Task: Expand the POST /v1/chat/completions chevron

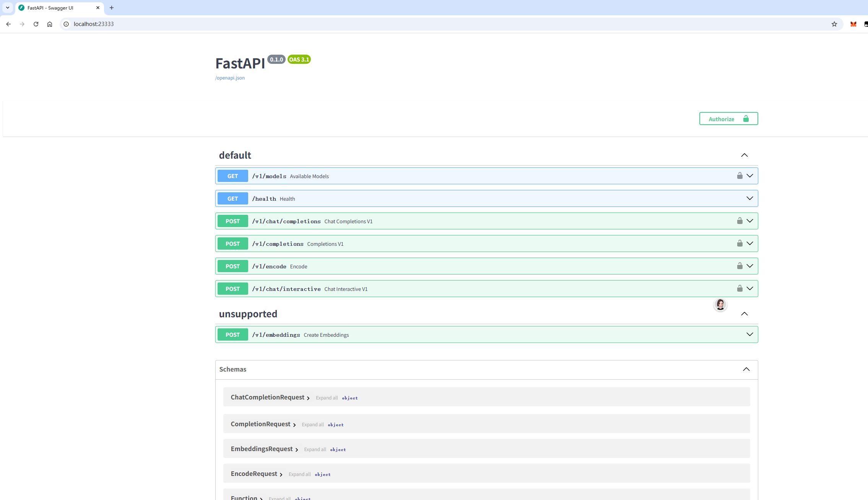Action: (x=750, y=221)
